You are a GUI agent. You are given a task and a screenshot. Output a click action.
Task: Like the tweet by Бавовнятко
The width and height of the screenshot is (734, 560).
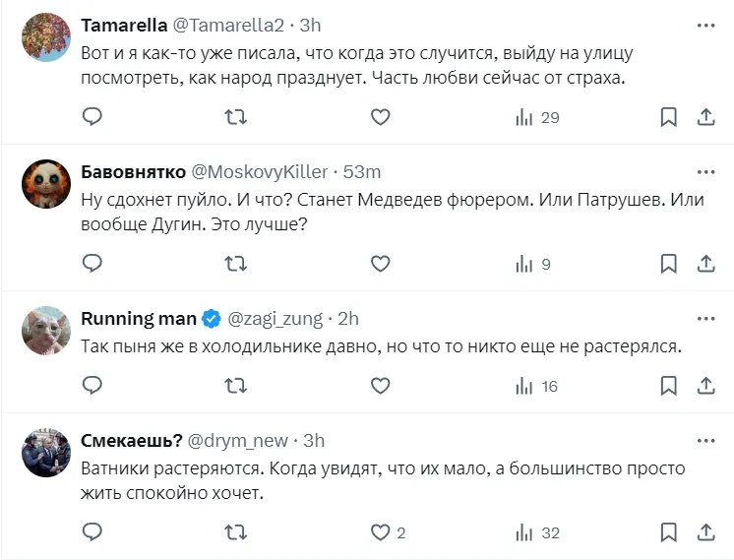381,264
